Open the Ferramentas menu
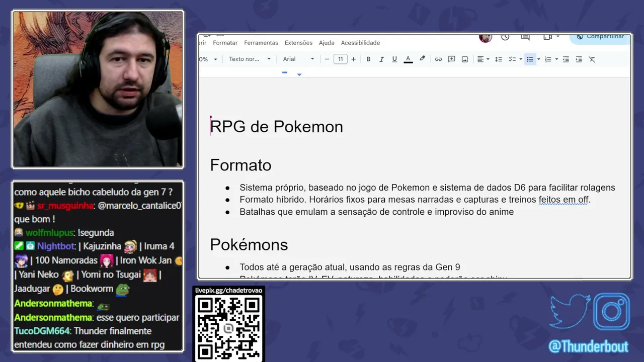Screen dimensions: 644x362 (x=261, y=43)
